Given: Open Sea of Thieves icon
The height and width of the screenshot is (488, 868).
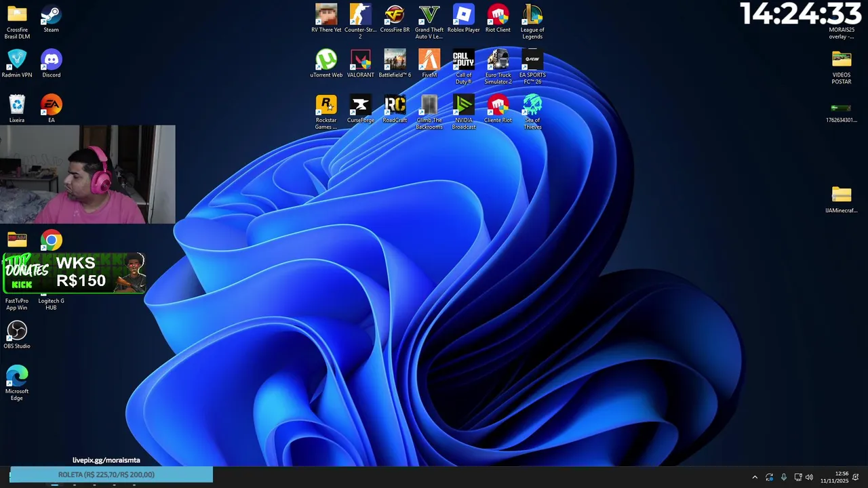Looking at the screenshot, I should click(x=532, y=113).
